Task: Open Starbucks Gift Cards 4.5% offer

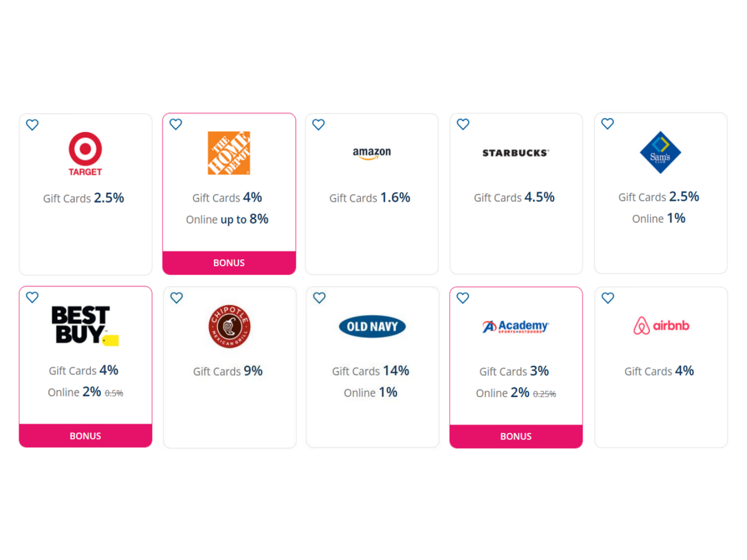Action: point(515,197)
